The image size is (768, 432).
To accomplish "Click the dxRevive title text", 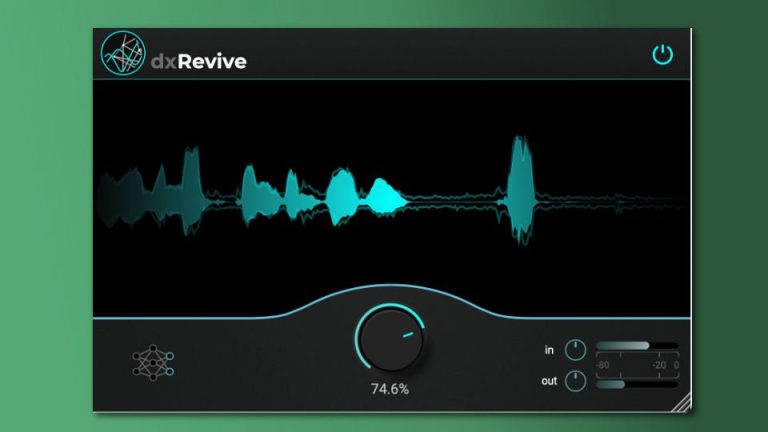I will point(199,62).
